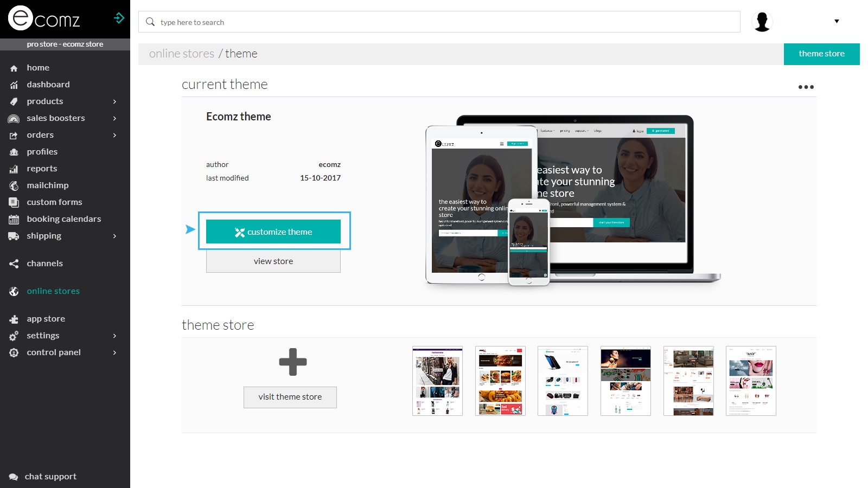The image size is (868, 488).
Task: Expand the products submenu chevron
Action: [114, 101]
